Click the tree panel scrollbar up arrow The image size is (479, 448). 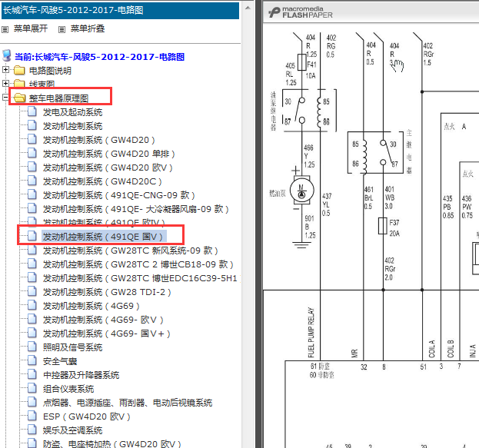pyautogui.click(x=248, y=8)
